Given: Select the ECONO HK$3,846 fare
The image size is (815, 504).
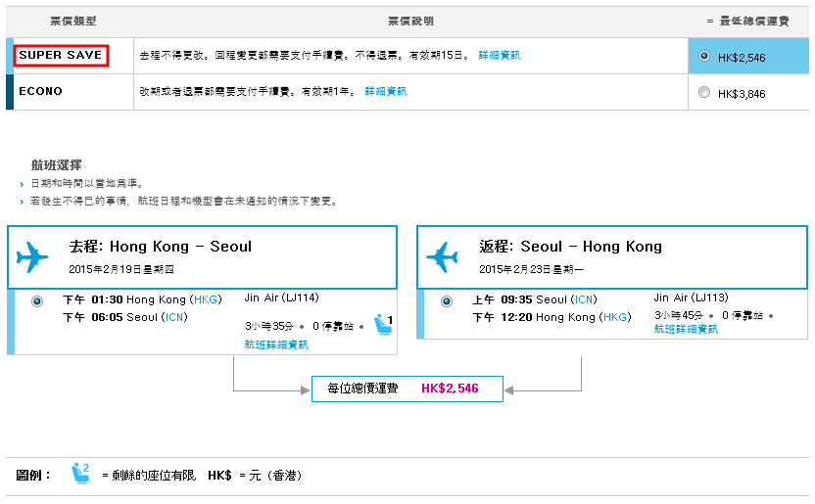Looking at the screenshot, I should (x=704, y=93).
